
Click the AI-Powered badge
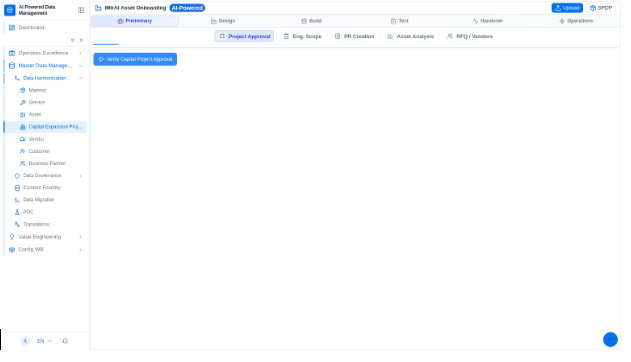(x=187, y=8)
